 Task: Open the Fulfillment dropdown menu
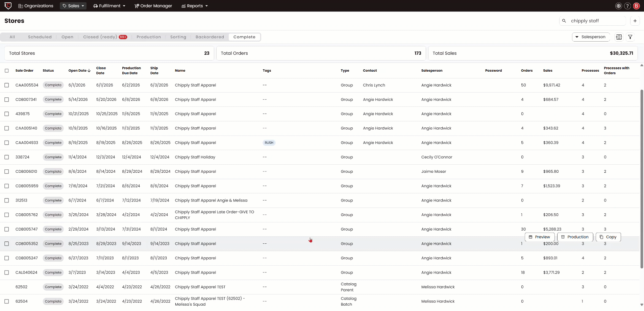tap(109, 6)
